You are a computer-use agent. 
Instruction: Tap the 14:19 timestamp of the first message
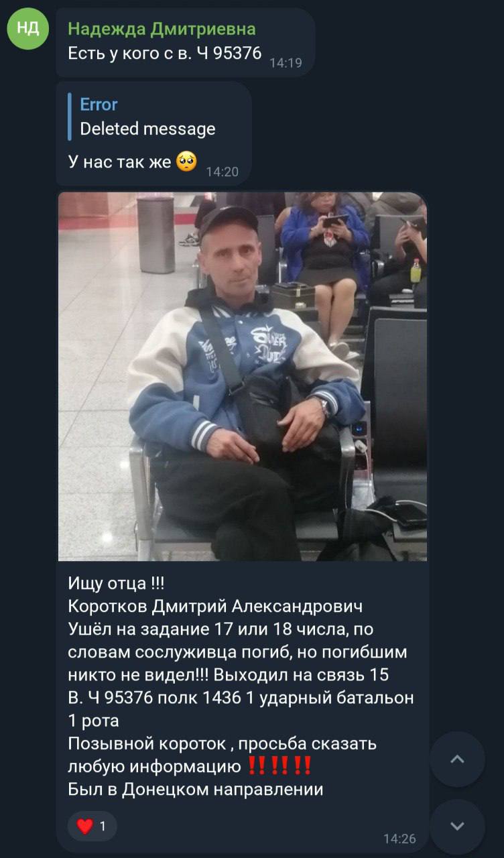[x=286, y=63]
